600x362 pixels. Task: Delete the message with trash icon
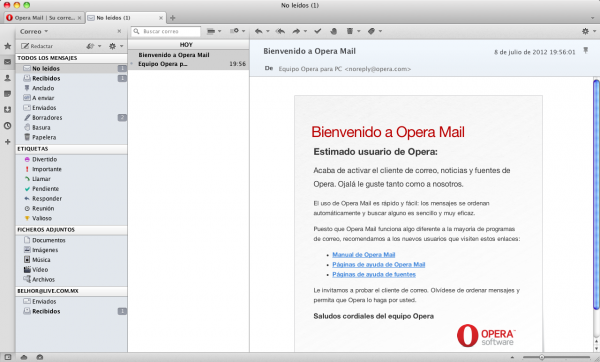(x=349, y=31)
